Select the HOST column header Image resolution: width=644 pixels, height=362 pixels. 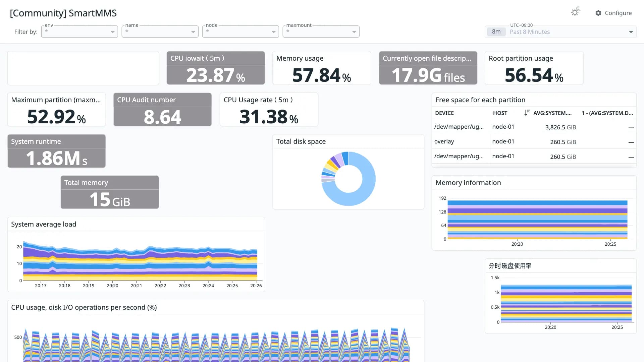click(500, 113)
